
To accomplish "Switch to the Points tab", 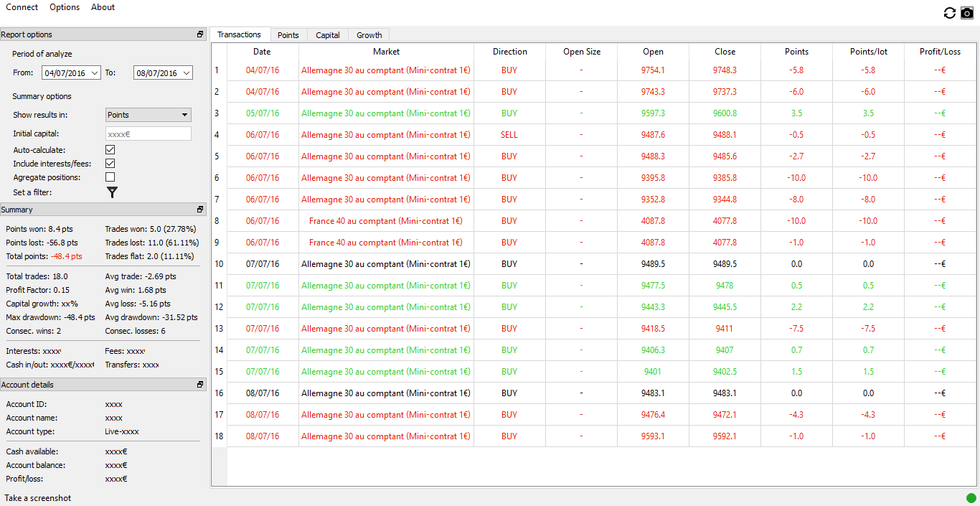I will point(288,35).
